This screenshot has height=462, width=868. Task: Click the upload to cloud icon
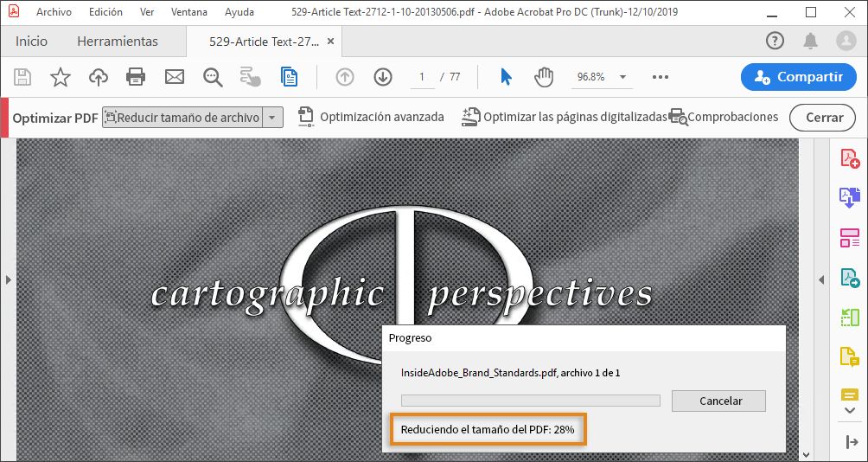98,77
